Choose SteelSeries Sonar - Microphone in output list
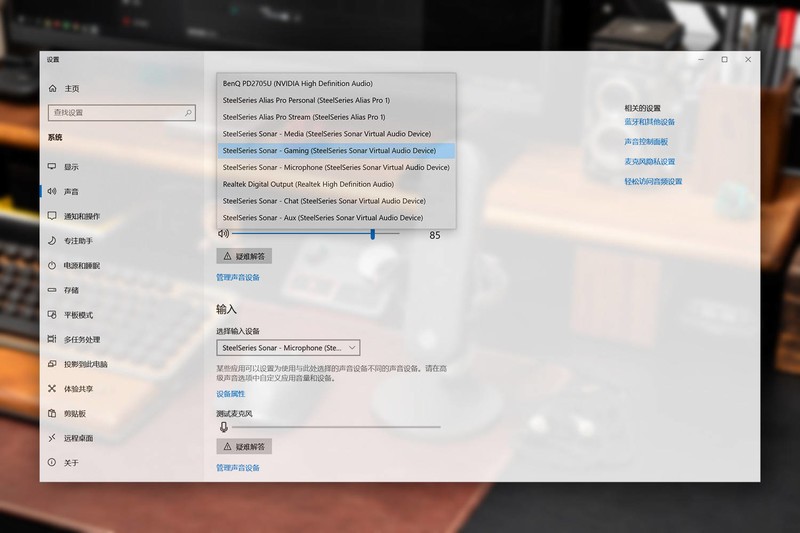 [x=336, y=167]
